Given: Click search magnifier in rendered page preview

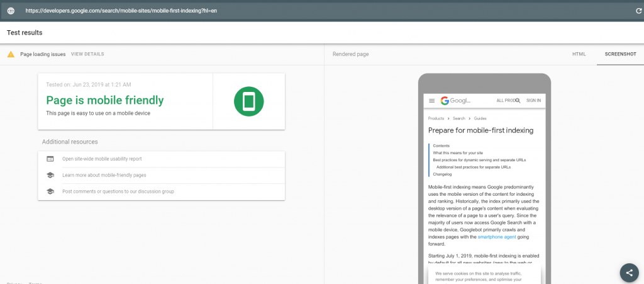Looking at the screenshot, I should (518, 100).
